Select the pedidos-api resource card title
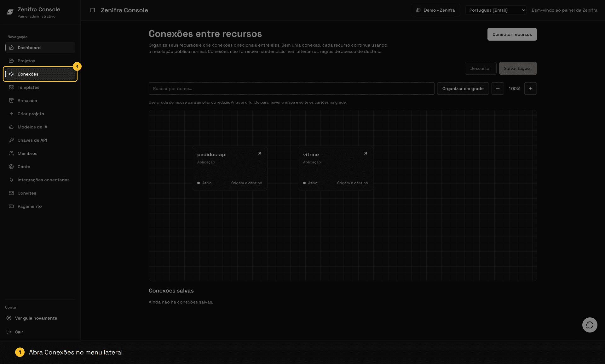This screenshot has width=605, height=364. pyautogui.click(x=212, y=155)
